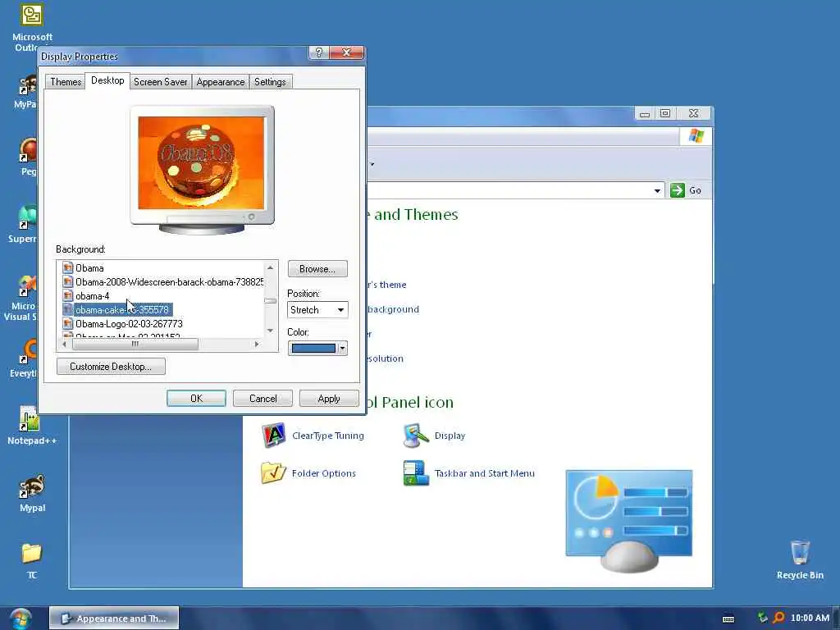Click the Display control panel icon
Image resolution: width=840 pixels, height=630 pixels.
pos(416,435)
